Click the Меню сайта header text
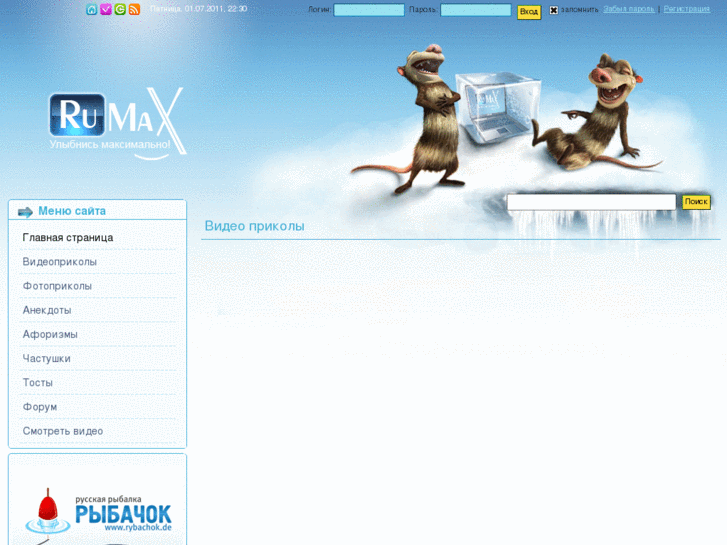 pyautogui.click(x=72, y=211)
